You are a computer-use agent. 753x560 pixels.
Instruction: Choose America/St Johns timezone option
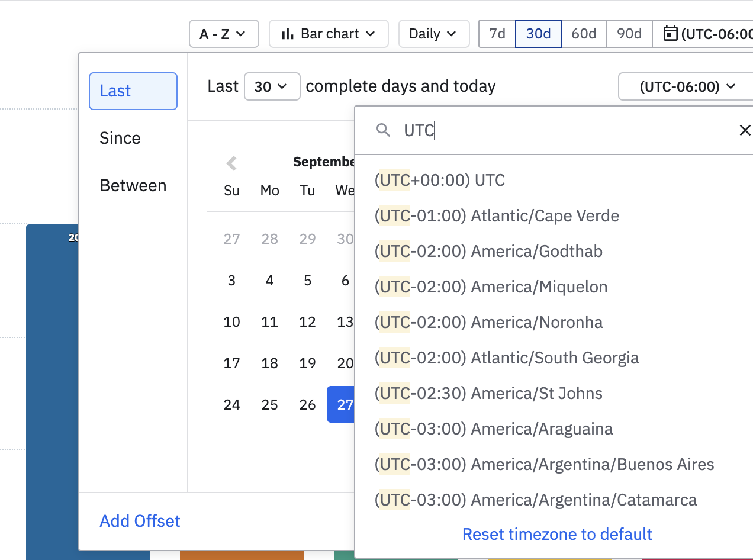click(x=488, y=393)
